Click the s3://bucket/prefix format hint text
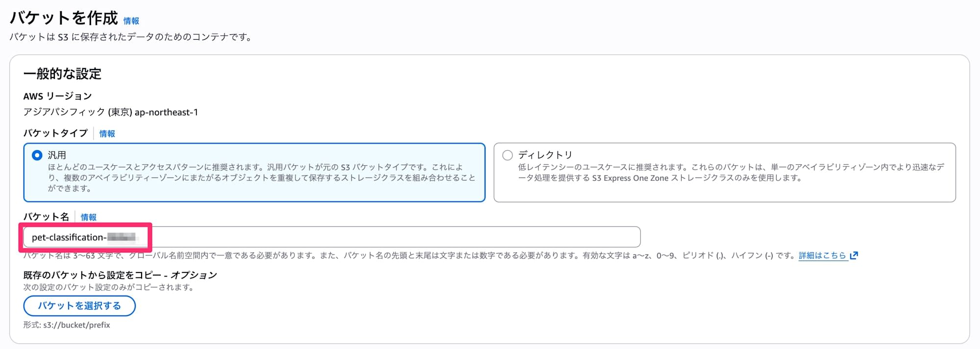Viewport: 980px width, 349px height. 67,325
